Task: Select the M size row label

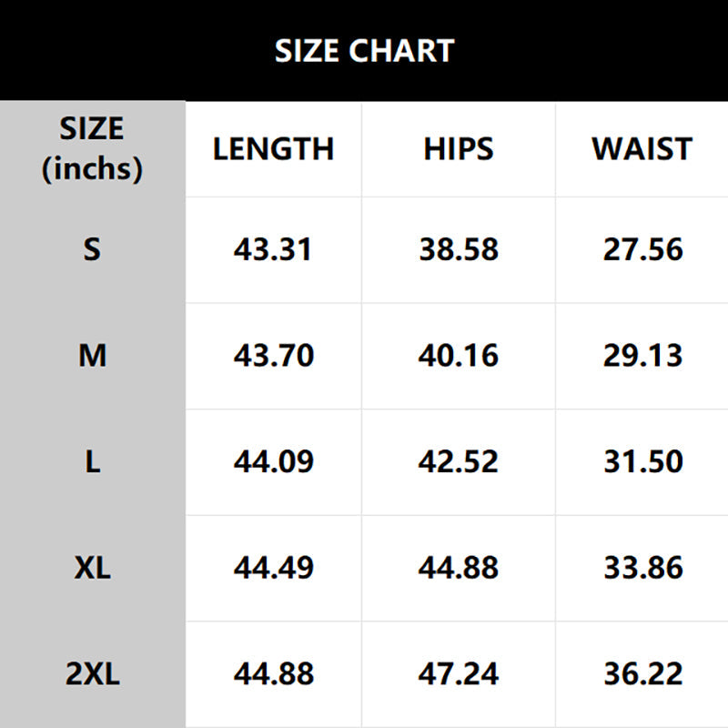Action: pos(92,356)
